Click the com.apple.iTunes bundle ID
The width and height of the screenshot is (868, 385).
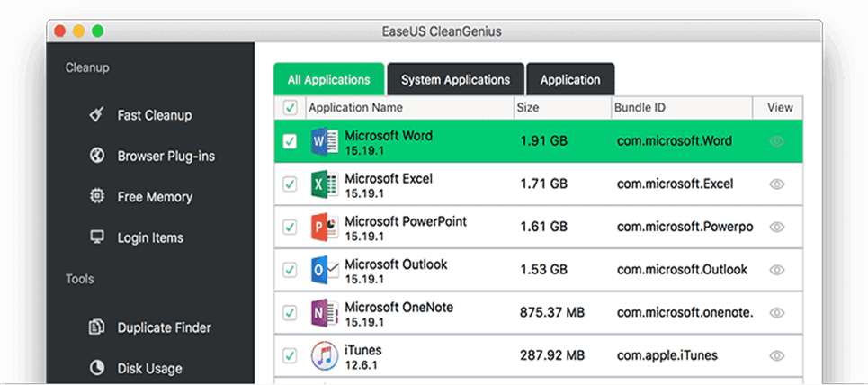(667, 355)
